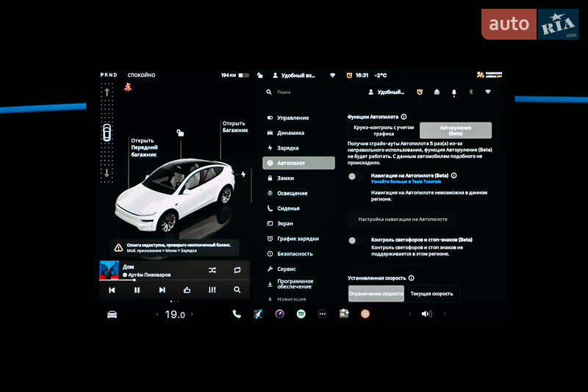
Task: Open Безопасность menu
Action: click(x=298, y=254)
